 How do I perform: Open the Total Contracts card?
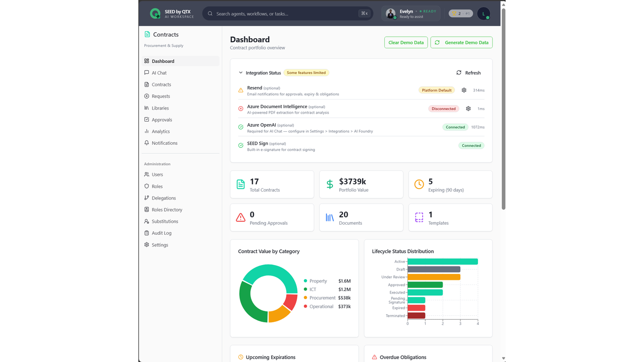(272, 185)
